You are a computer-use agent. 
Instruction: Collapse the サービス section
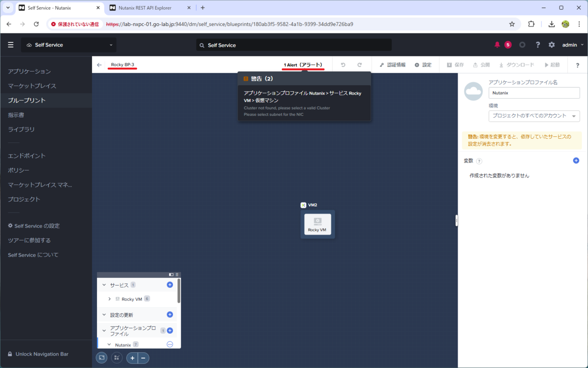click(104, 285)
